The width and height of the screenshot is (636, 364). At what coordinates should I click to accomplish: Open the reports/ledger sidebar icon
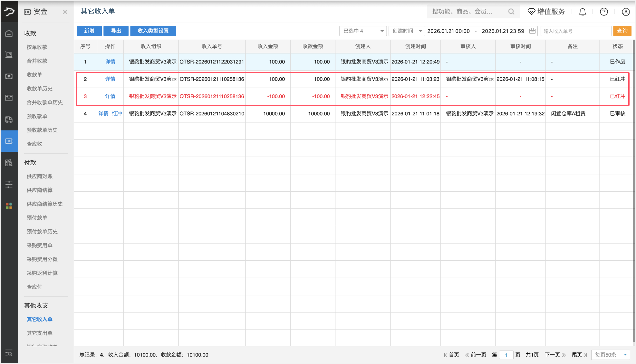click(x=9, y=163)
